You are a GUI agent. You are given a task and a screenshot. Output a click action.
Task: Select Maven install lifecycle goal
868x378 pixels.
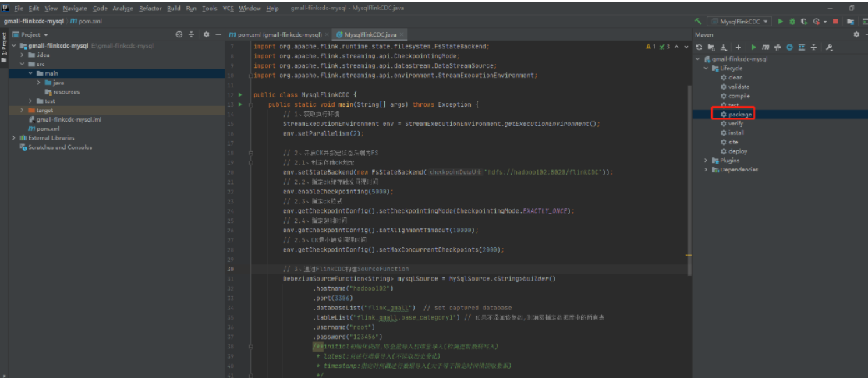point(732,132)
